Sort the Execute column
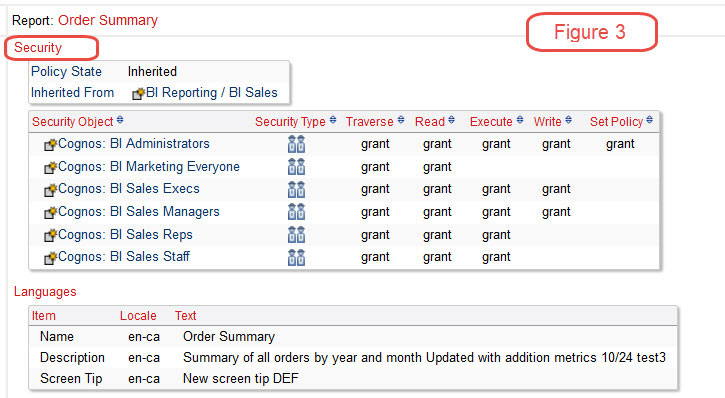The height and width of the screenshot is (398, 725). (520, 120)
